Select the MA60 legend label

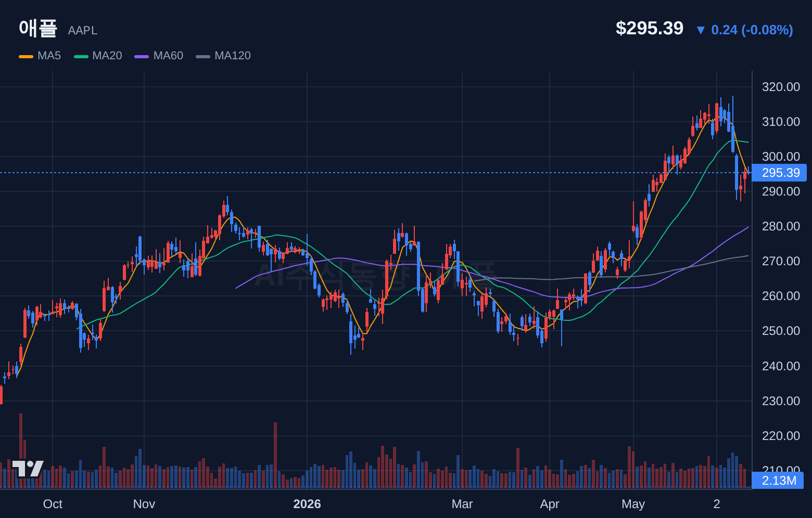tap(168, 56)
